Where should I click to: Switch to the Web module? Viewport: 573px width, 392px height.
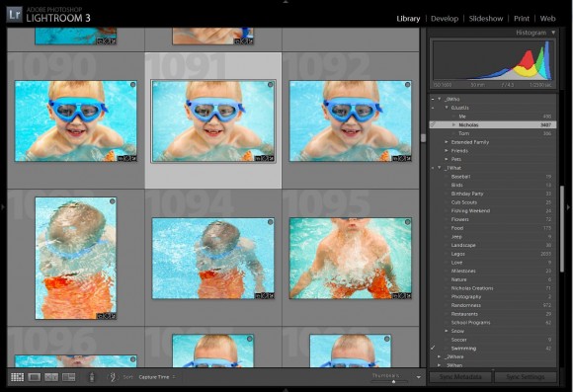click(547, 18)
